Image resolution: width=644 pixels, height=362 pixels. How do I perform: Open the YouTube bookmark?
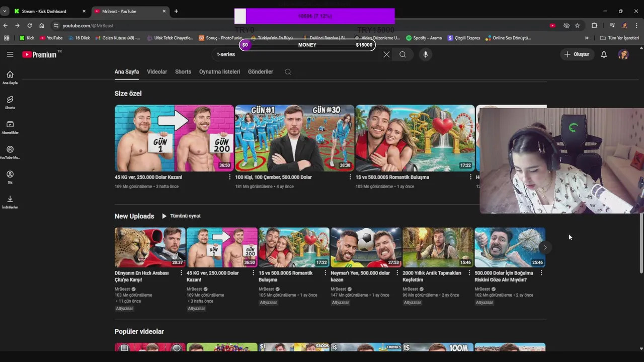click(x=51, y=38)
